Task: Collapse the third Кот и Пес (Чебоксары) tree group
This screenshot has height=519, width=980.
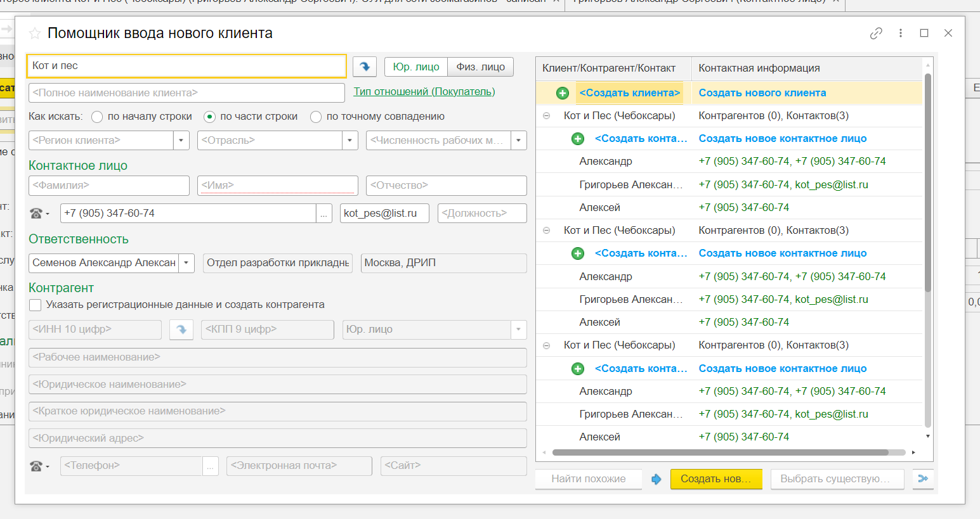Action: 546,345
